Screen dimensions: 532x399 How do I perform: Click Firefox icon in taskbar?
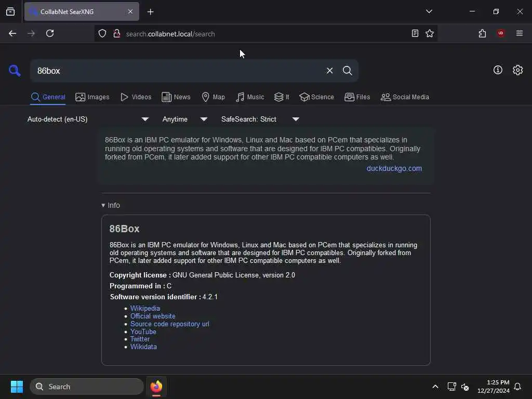pyautogui.click(x=156, y=387)
